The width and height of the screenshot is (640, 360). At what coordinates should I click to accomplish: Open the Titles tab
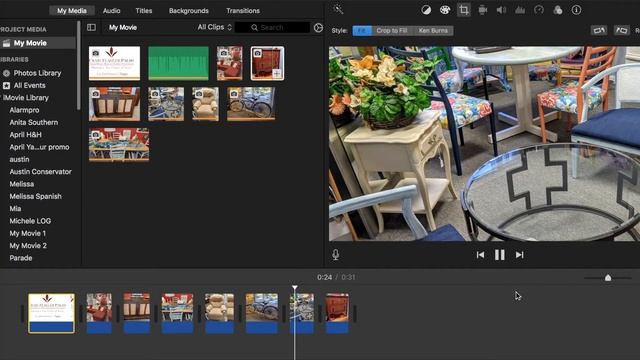point(144,11)
